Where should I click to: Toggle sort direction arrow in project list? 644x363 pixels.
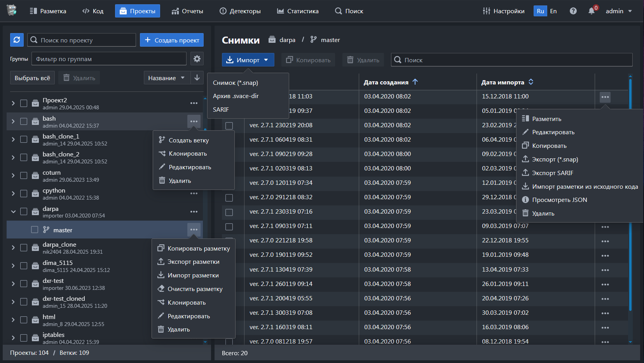197,78
